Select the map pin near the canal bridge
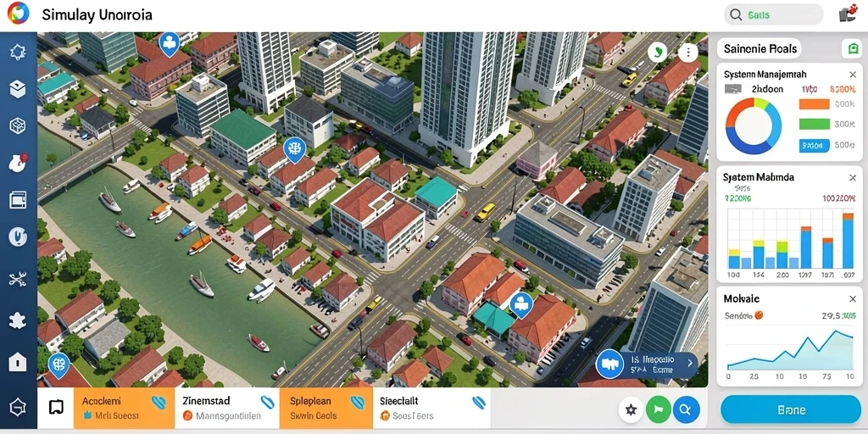The height and width of the screenshot is (434, 868). tap(294, 149)
